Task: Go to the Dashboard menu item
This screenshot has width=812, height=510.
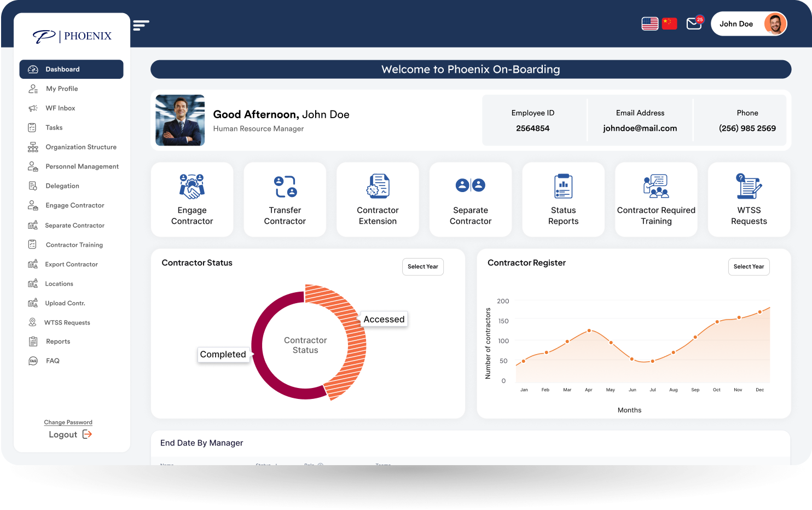Action: (72, 69)
